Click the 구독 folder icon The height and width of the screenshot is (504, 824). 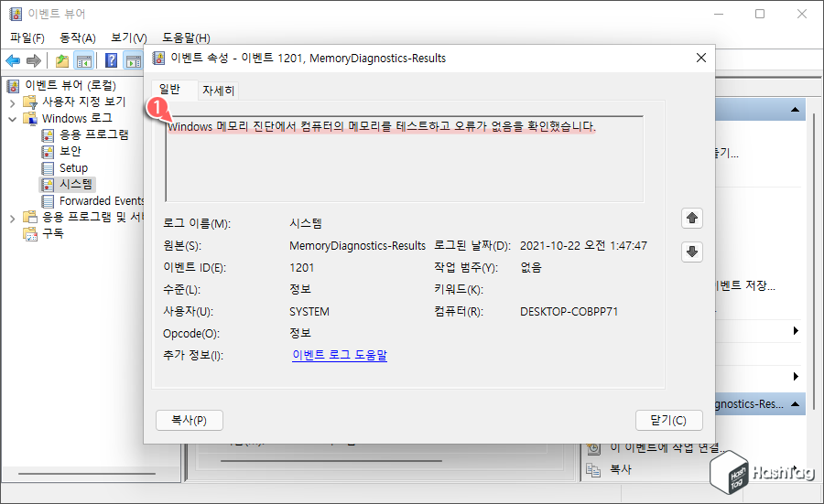coord(30,234)
